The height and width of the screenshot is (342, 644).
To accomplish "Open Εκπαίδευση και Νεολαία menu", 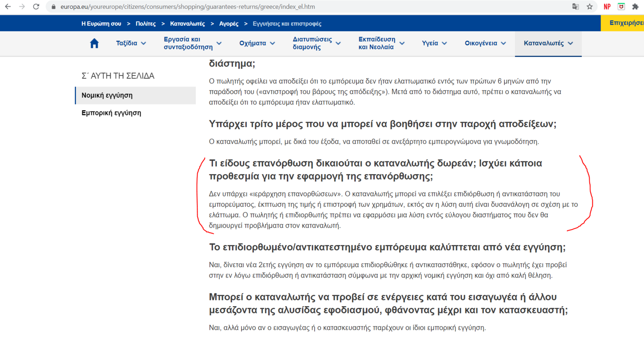I will pos(377,43).
